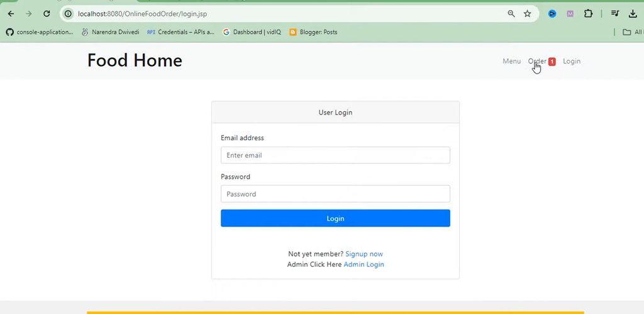Screen dimensions: 644x314
Task: Bookmark this page with the star icon
Action: pyautogui.click(x=528, y=14)
